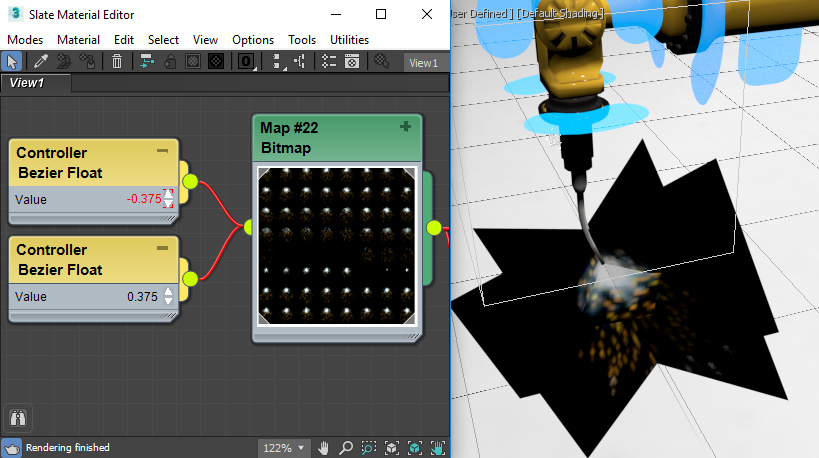Maximize the Slate Material Editor window
Image resolution: width=819 pixels, height=458 pixels.
[381, 14]
